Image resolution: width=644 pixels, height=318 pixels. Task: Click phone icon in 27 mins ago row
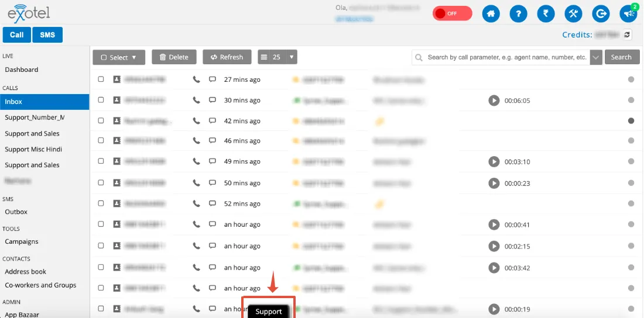click(x=196, y=79)
